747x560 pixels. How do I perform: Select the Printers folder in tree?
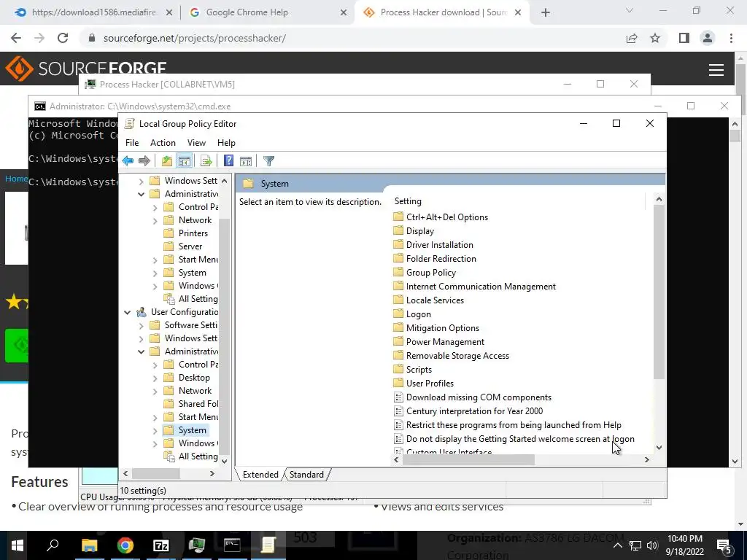pyautogui.click(x=186, y=233)
